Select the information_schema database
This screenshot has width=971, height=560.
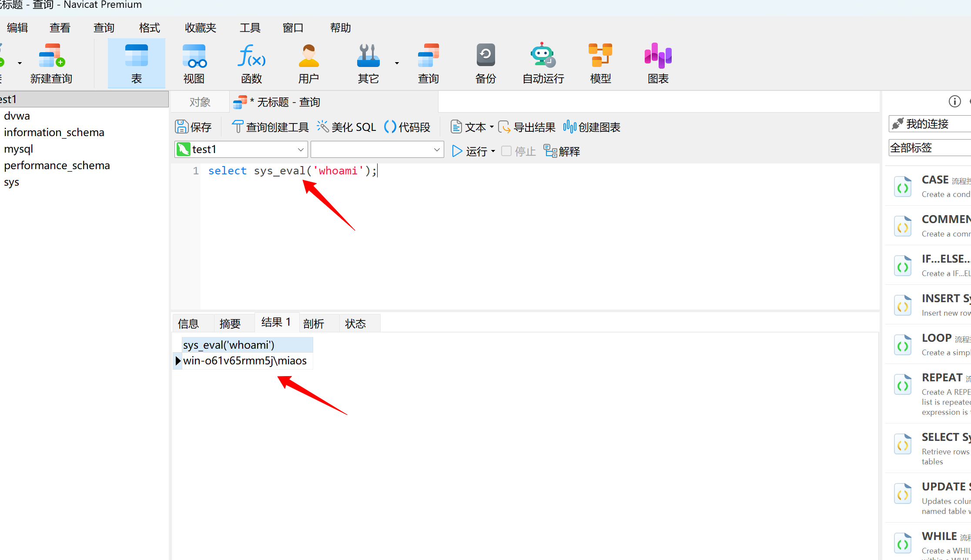pos(54,132)
